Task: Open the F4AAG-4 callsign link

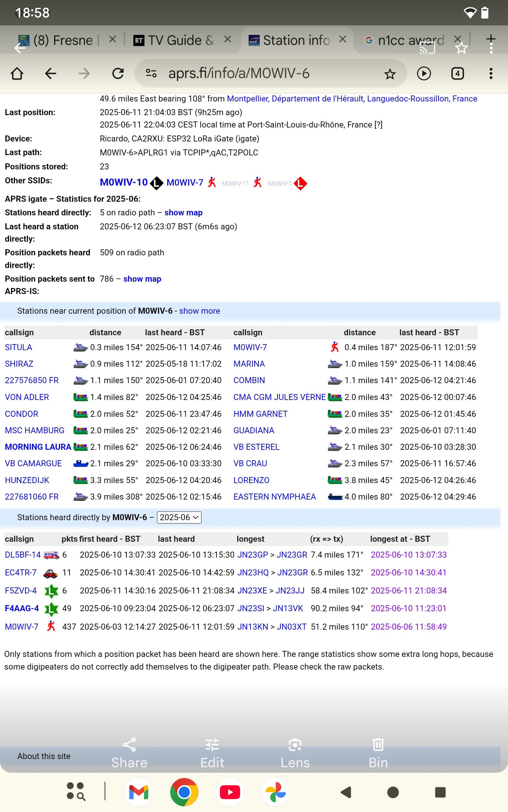Action: 22,608
